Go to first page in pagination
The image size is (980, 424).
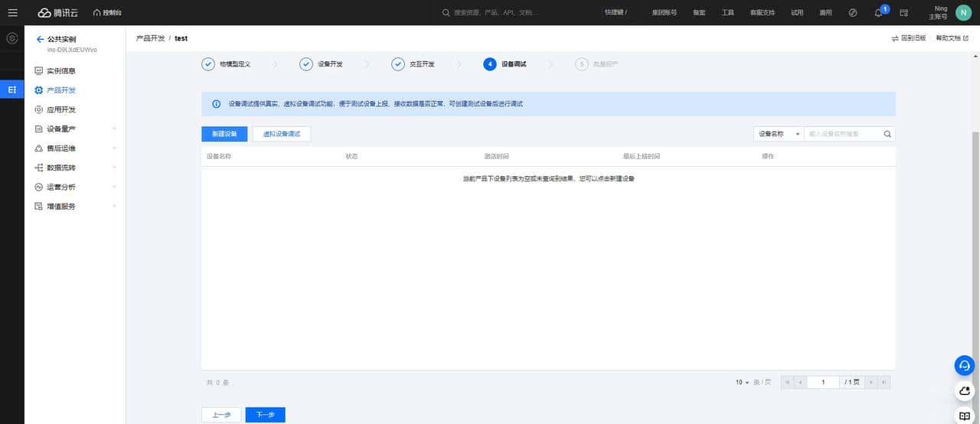coord(787,382)
